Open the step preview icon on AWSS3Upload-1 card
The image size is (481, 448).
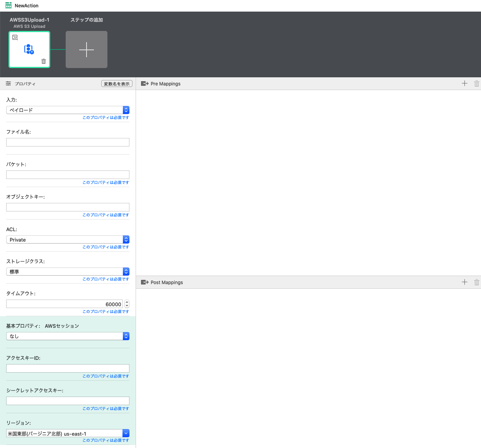tap(15, 37)
